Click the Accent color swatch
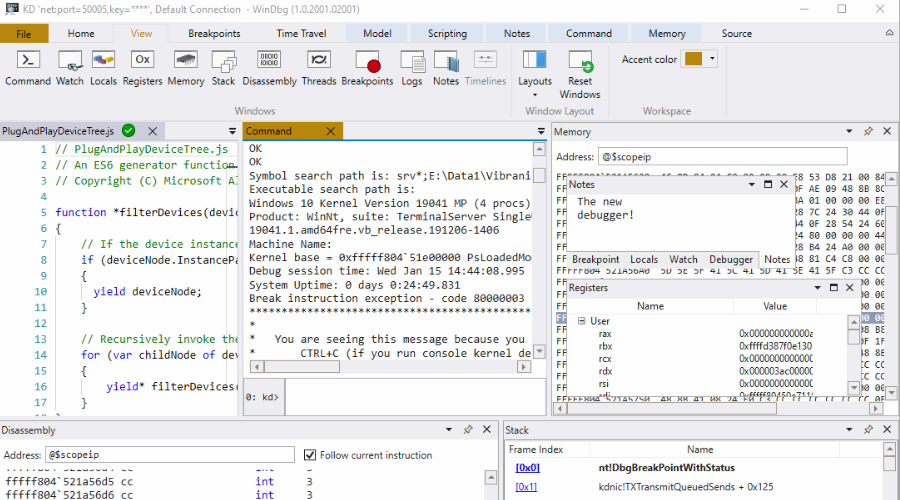Screen dimensions: 900x500 coord(693,59)
